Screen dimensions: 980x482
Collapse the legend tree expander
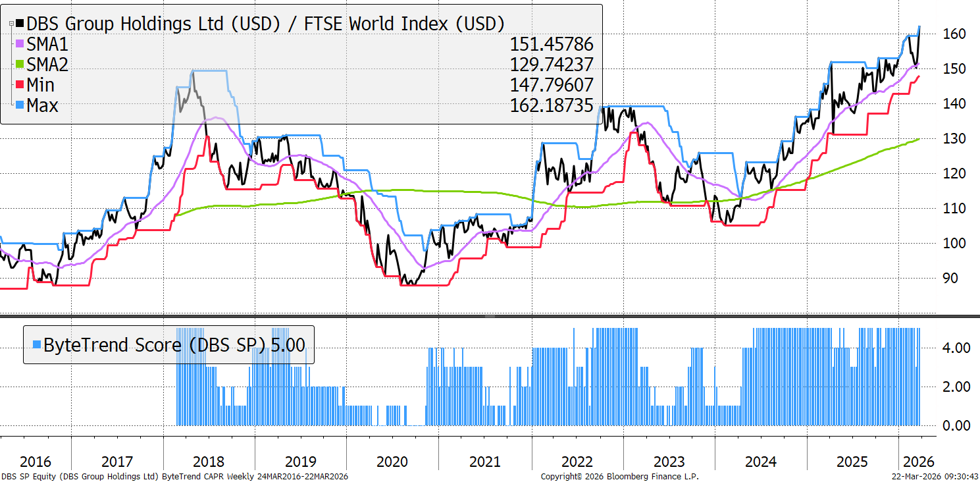tap(13, 24)
